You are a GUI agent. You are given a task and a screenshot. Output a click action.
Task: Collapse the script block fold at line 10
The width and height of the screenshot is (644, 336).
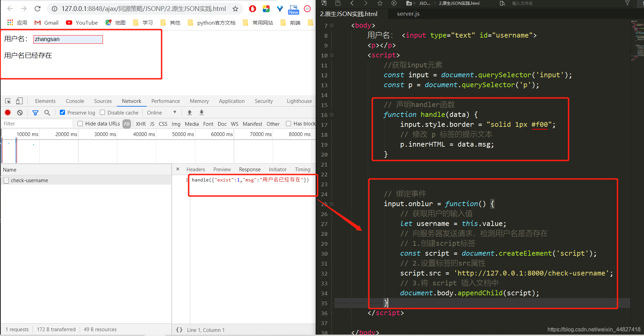pos(332,55)
